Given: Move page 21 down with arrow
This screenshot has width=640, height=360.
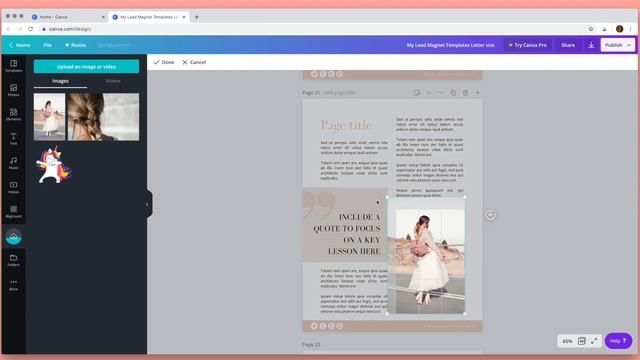Looking at the screenshot, I should pos(441,93).
